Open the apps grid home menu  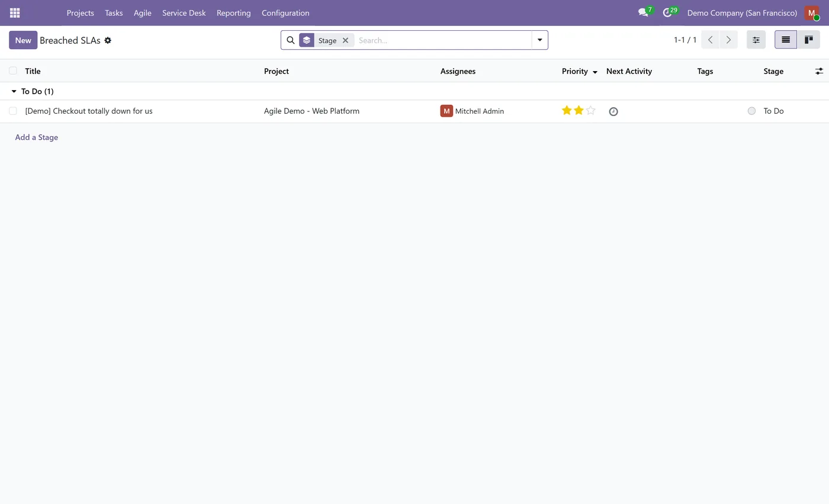click(15, 12)
